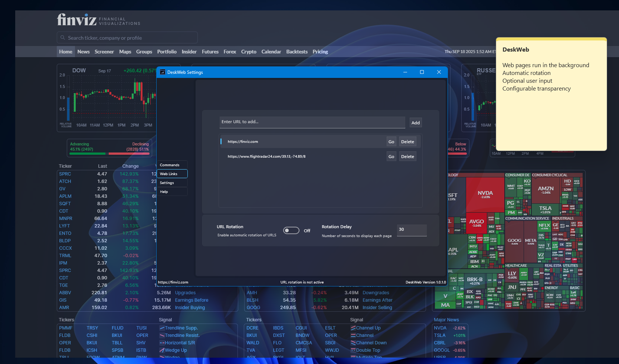Delete the finviz.com URL
619x364 pixels.
(x=407, y=142)
